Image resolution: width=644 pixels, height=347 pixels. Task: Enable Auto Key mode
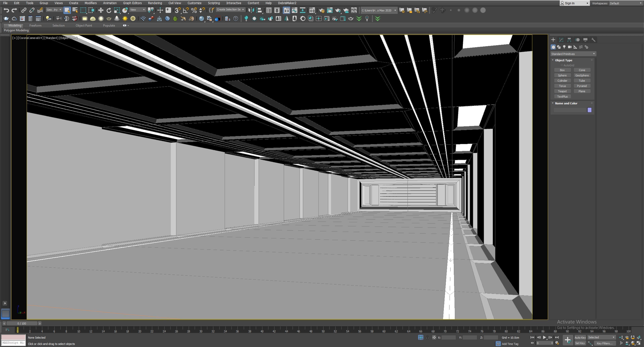tap(580, 337)
